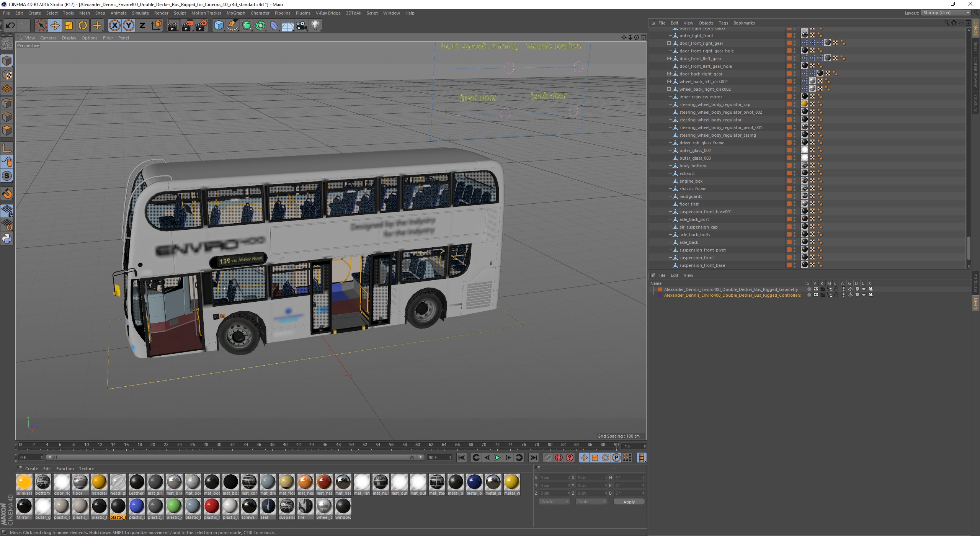Expand door_back_right_gear tree node

(669, 74)
